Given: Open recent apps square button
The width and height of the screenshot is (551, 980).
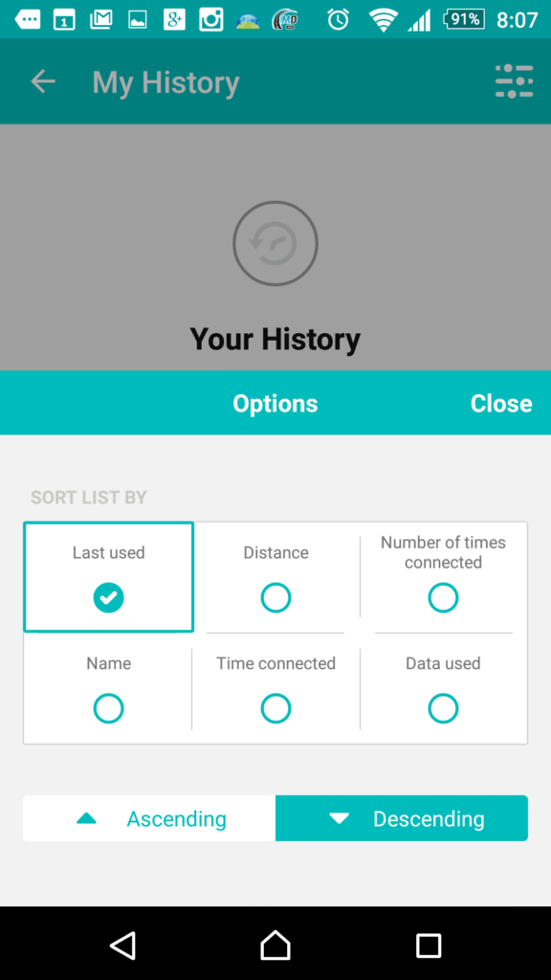Looking at the screenshot, I should (x=429, y=945).
